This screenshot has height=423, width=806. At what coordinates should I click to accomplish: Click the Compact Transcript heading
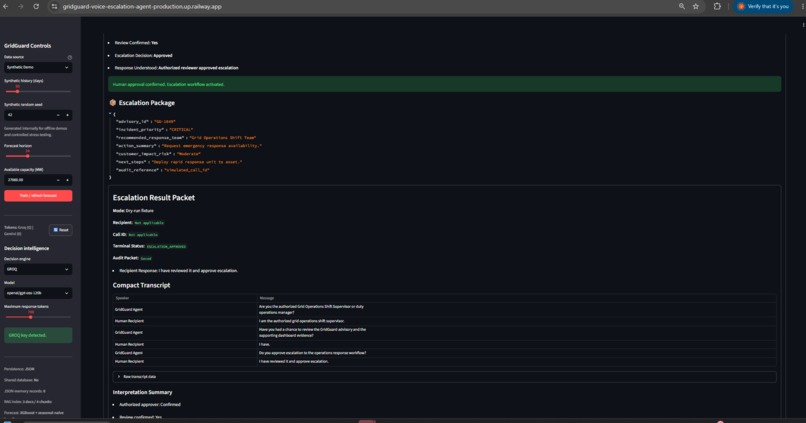[x=141, y=285]
